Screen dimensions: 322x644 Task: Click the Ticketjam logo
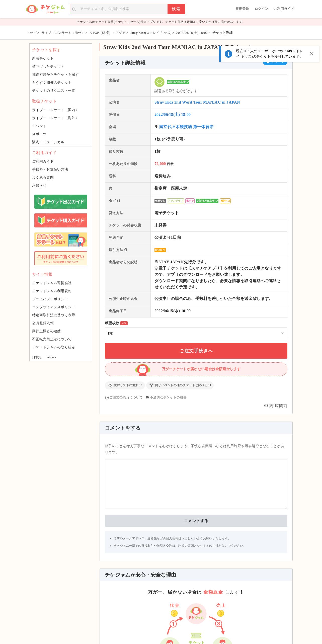(45, 9)
